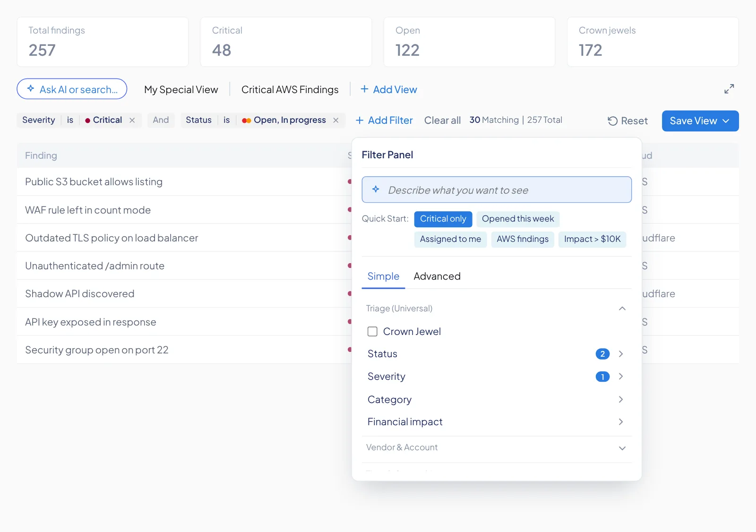
Task: Click the Ask AI or search field
Action: [x=72, y=89]
